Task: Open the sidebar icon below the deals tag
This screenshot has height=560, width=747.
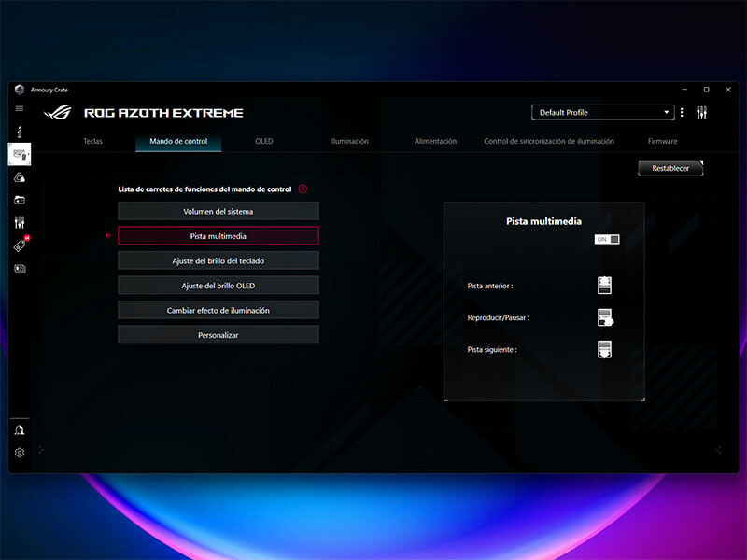Action: point(20,269)
